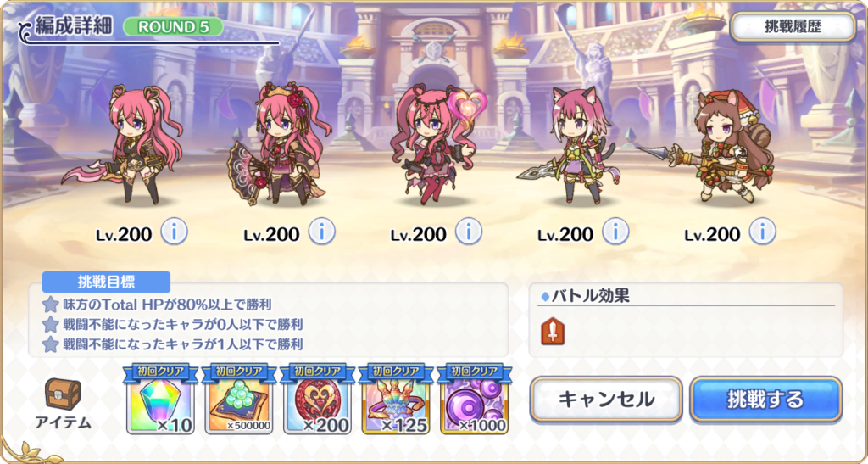This screenshot has height=464, width=868.
Task: Open the 挑戦履歴 challenge history
Action: (793, 27)
